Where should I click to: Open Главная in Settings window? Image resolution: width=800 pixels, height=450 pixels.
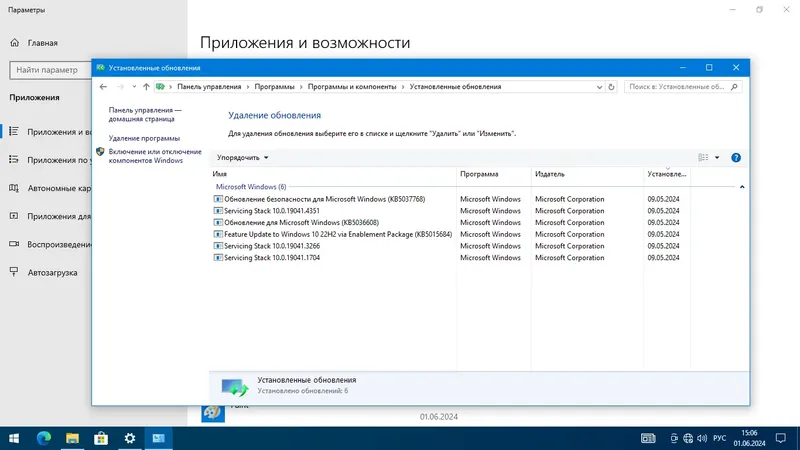(34, 43)
